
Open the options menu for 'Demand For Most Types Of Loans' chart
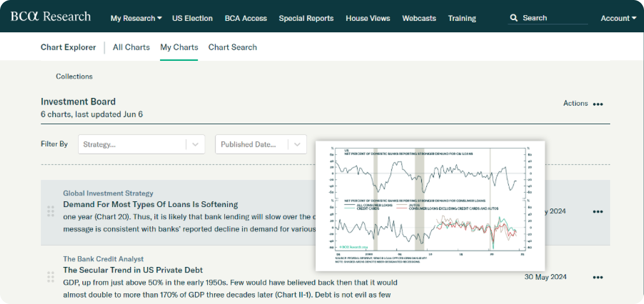click(x=598, y=211)
